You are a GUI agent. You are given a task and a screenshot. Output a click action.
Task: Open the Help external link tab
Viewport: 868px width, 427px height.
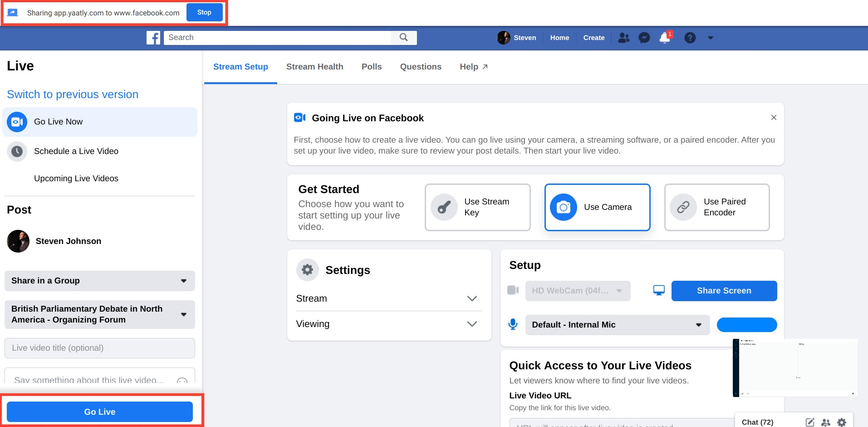(474, 67)
